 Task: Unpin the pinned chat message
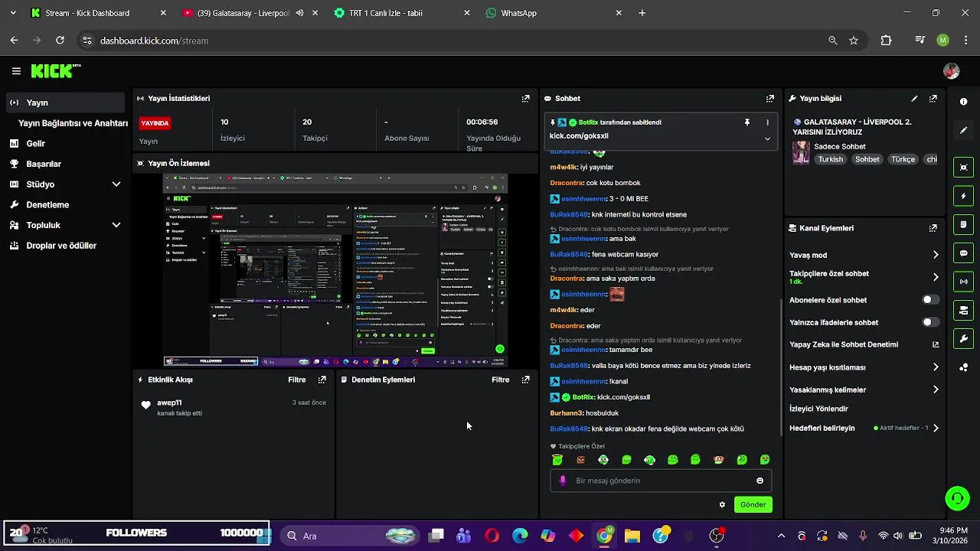pos(747,122)
